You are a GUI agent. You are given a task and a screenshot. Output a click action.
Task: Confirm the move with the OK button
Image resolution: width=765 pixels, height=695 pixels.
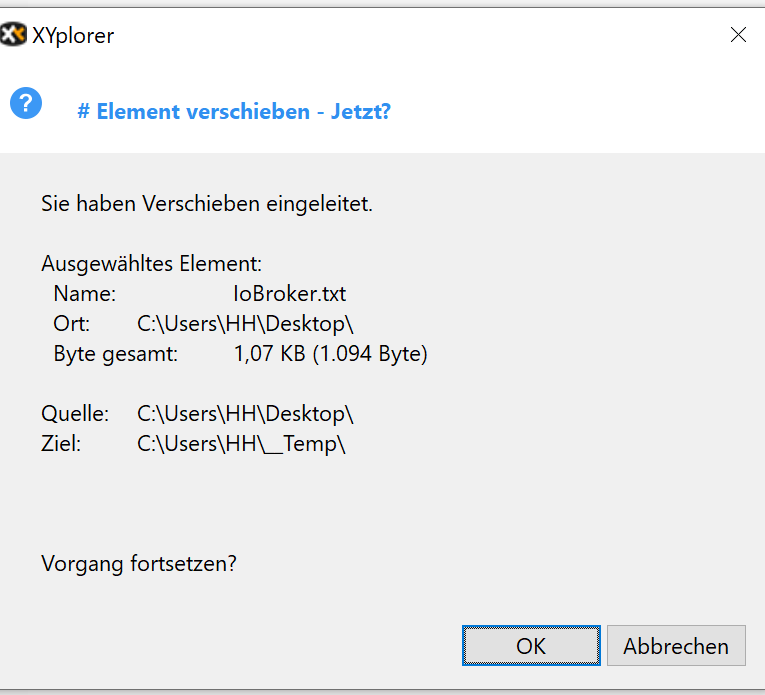(x=531, y=646)
